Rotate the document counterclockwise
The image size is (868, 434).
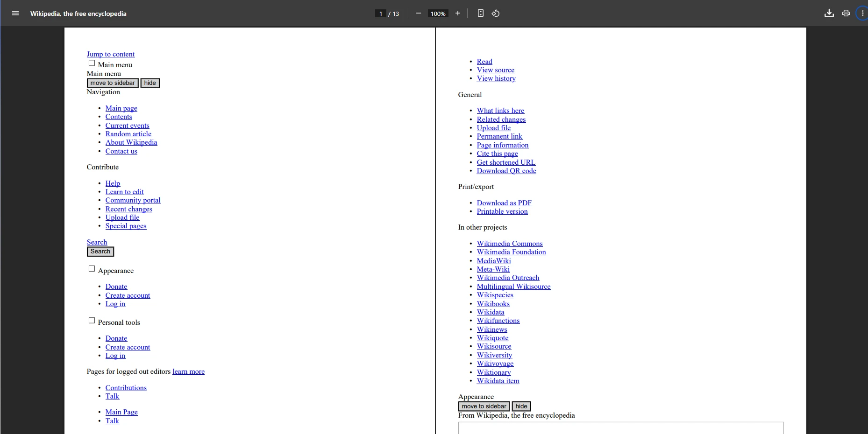496,14
